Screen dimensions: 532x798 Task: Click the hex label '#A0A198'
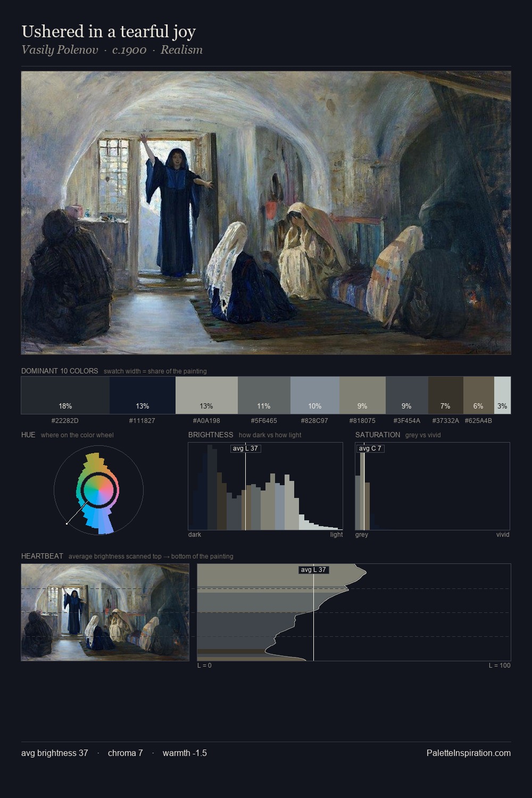tap(206, 421)
